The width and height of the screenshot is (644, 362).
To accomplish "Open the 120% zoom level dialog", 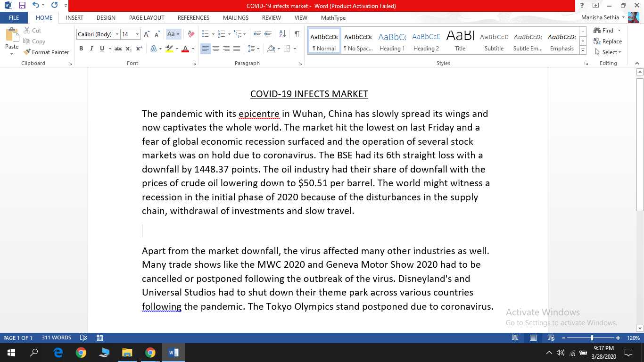I will point(633,338).
